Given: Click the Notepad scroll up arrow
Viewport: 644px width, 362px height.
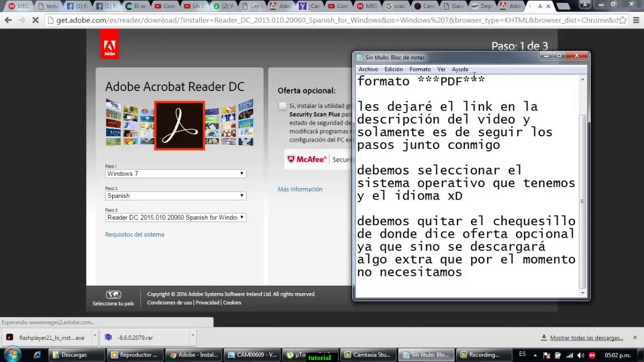Looking at the screenshot, I should point(583,79).
